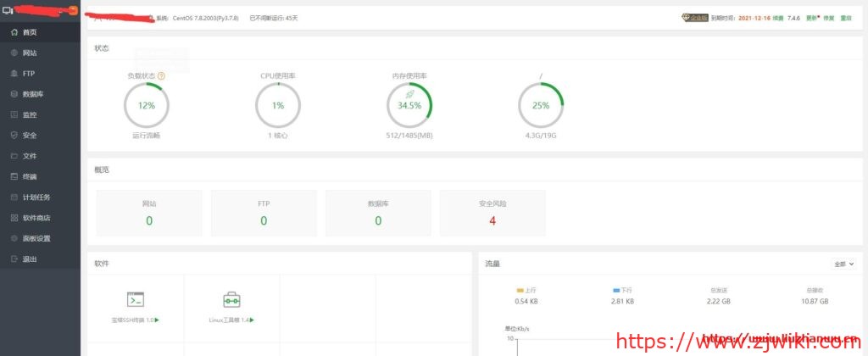Click the 续费 renewal link
The width and height of the screenshot is (868, 356).
[776, 17]
